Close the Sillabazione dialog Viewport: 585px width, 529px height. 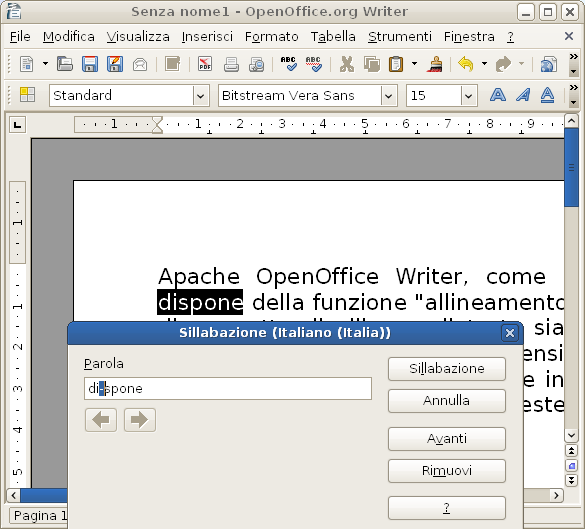point(510,333)
